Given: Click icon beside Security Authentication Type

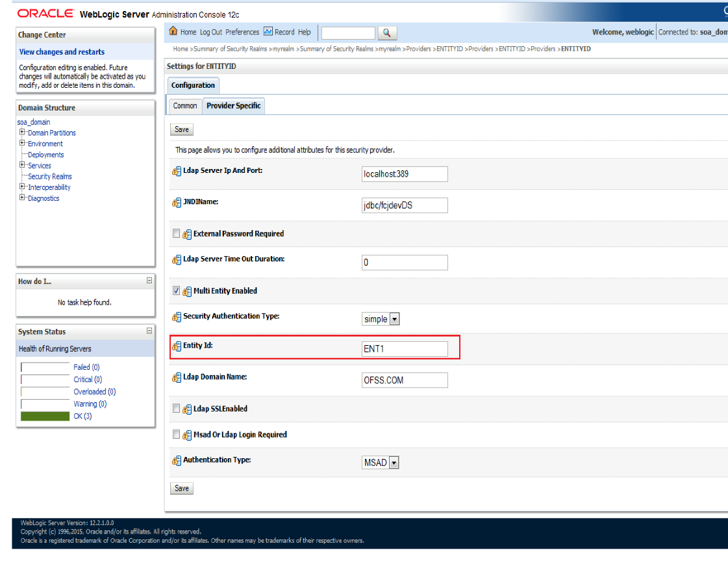Looking at the screenshot, I should (177, 317).
